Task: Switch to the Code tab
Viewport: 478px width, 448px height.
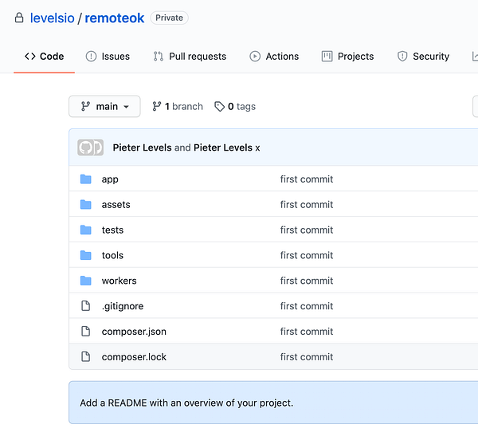Action: [45, 57]
